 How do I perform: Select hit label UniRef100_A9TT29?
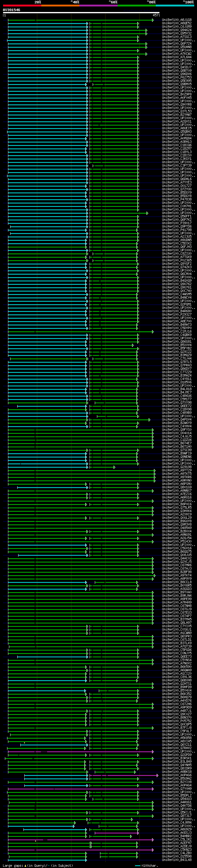[x=177, y=470]
